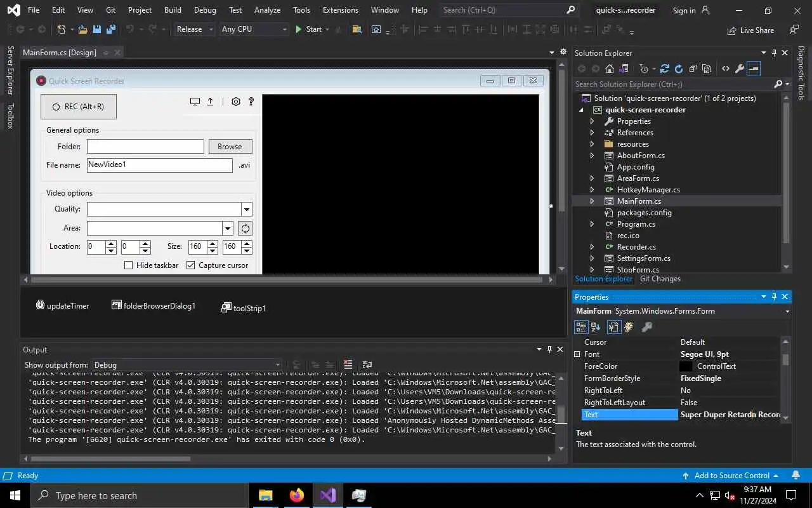Select the MainForm.cs [Design] tab
Screen dimensions: 812x508
(x=60, y=53)
